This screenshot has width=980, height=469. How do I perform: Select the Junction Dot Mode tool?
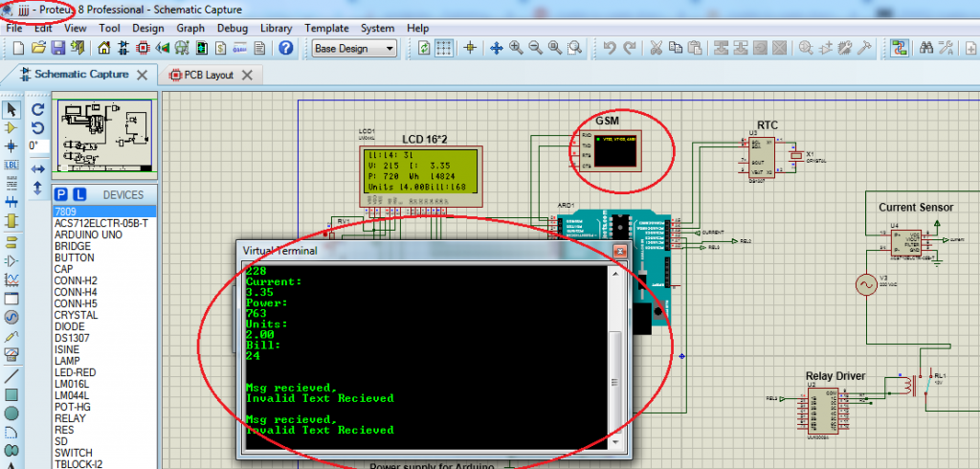11,146
